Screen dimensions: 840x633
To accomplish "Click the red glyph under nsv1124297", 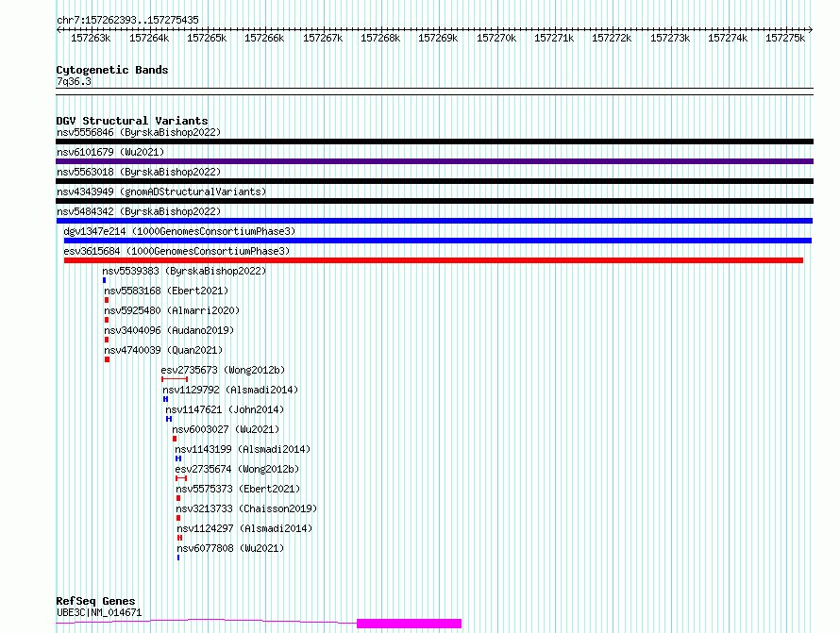I will [179, 538].
